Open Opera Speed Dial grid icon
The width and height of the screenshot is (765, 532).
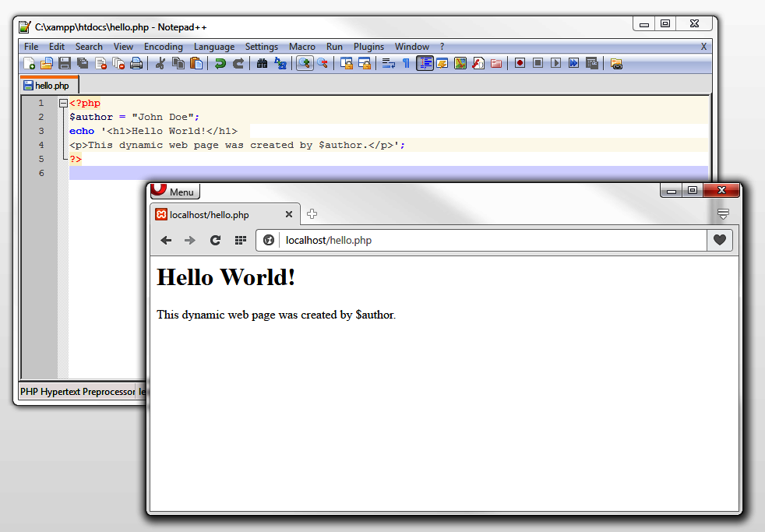click(241, 241)
